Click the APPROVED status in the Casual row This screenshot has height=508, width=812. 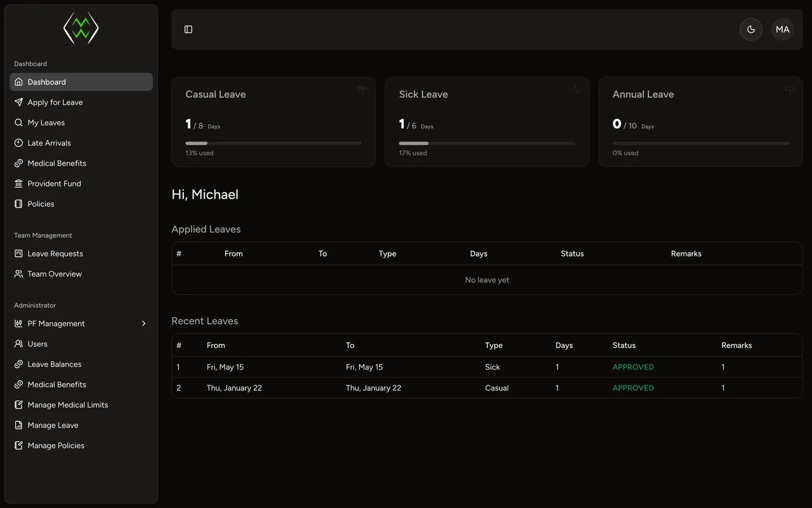click(x=633, y=388)
